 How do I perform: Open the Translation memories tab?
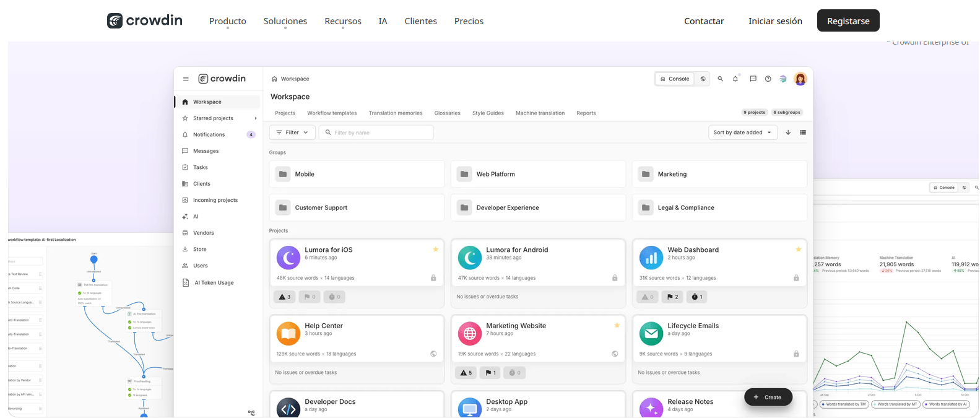pyautogui.click(x=396, y=113)
